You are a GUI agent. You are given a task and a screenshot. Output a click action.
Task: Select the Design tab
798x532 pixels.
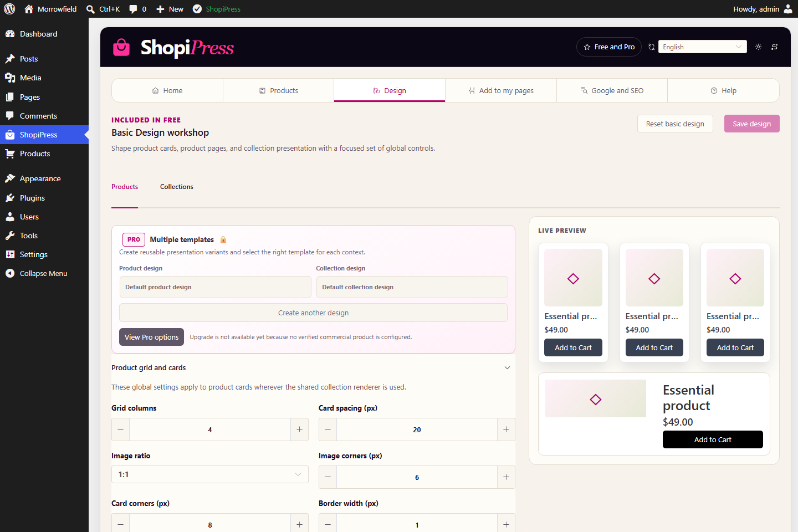point(390,90)
